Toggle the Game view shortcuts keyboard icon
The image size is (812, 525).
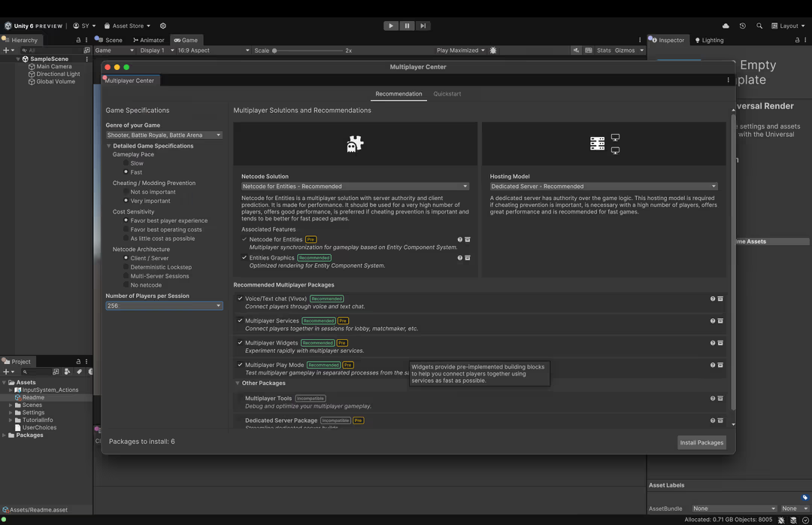click(x=588, y=50)
